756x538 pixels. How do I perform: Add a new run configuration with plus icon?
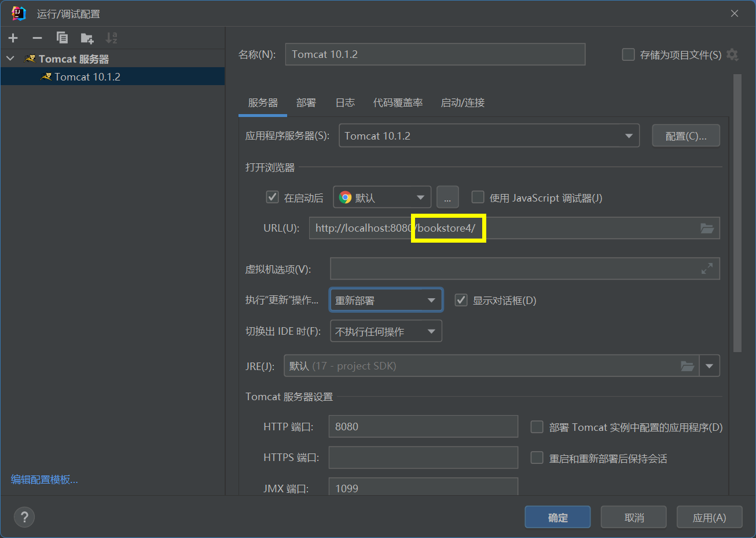(x=13, y=38)
